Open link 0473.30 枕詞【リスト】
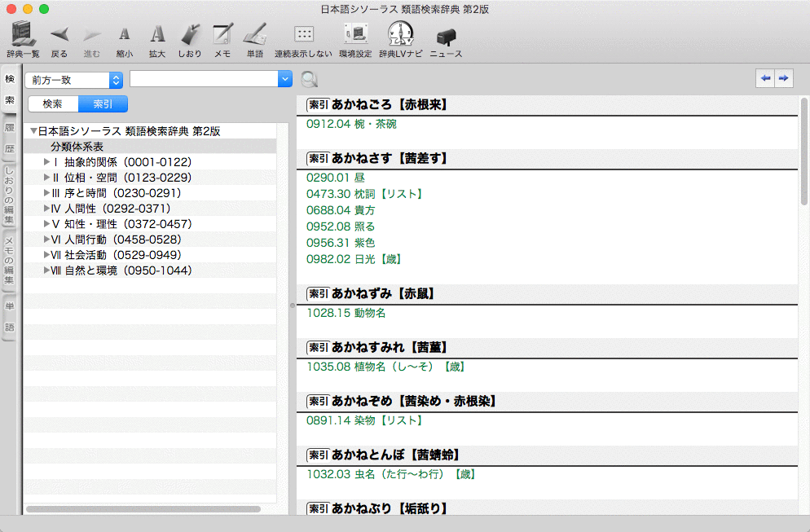Screen dimensions: 810x532 (x=365, y=194)
